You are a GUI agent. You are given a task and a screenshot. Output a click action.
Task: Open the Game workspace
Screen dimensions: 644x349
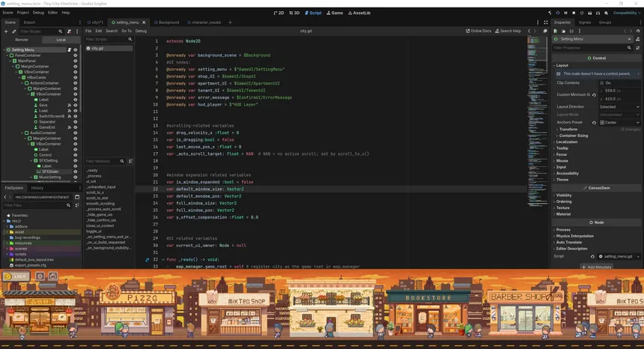pos(335,13)
